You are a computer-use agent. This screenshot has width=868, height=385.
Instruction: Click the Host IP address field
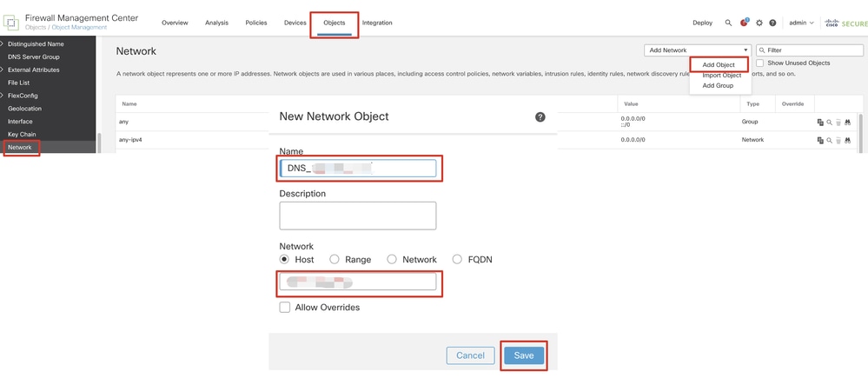(358, 282)
